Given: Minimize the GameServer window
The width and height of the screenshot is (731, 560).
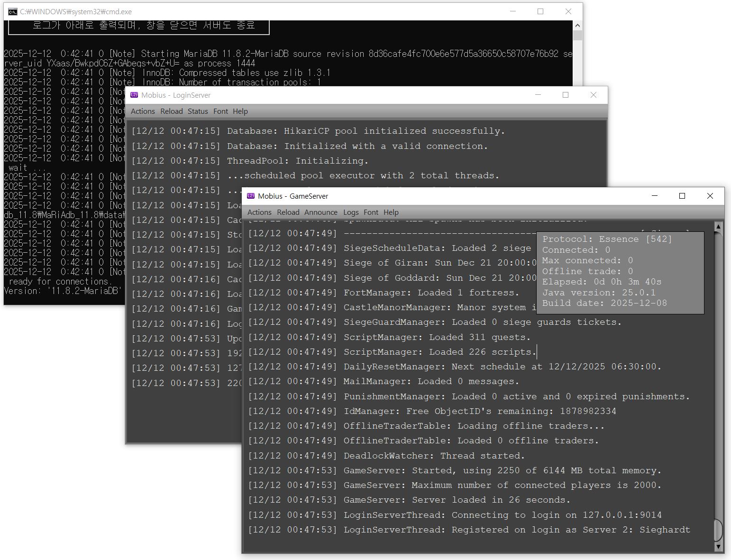Looking at the screenshot, I should 655,196.
